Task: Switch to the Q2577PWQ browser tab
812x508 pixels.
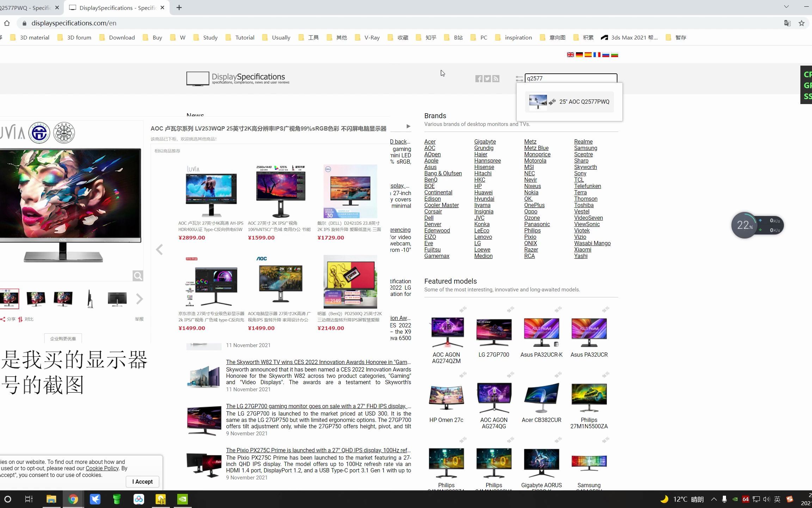Action: pyautogui.click(x=26, y=8)
